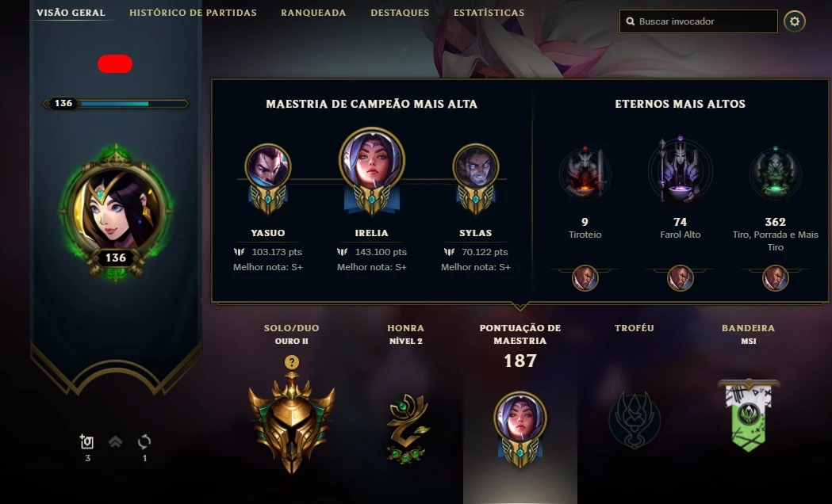Click the gold Solo/Duo ranked emblem
The width and height of the screenshot is (832, 504).
pos(291,423)
